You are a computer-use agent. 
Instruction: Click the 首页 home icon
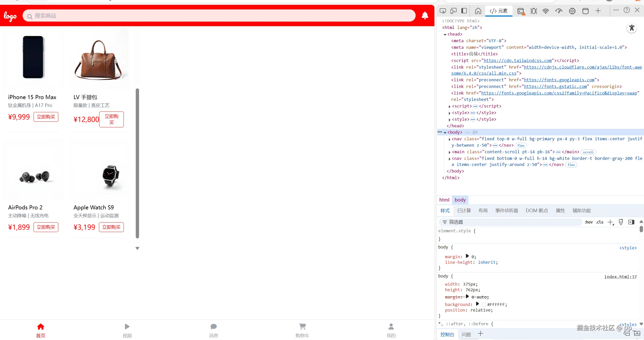coord(41,327)
